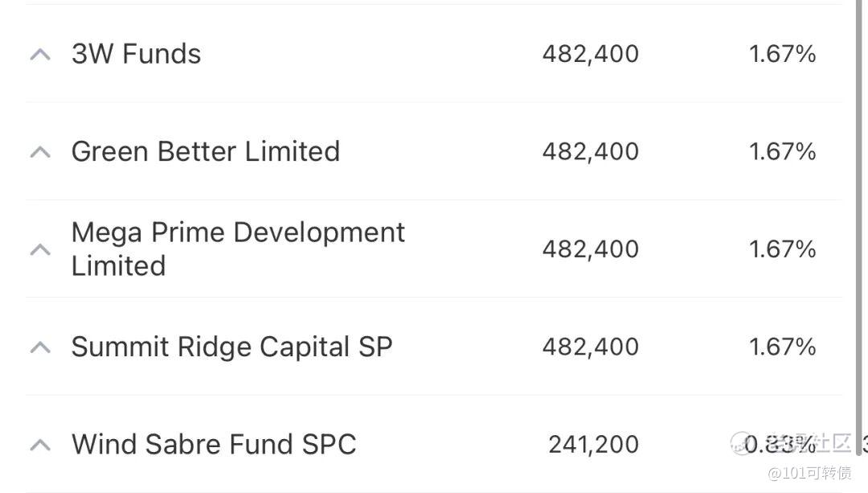This screenshot has height=493, width=868.
Task: Collapse the Summit Ridge Capital SP chevron
Action: (40, 347)
